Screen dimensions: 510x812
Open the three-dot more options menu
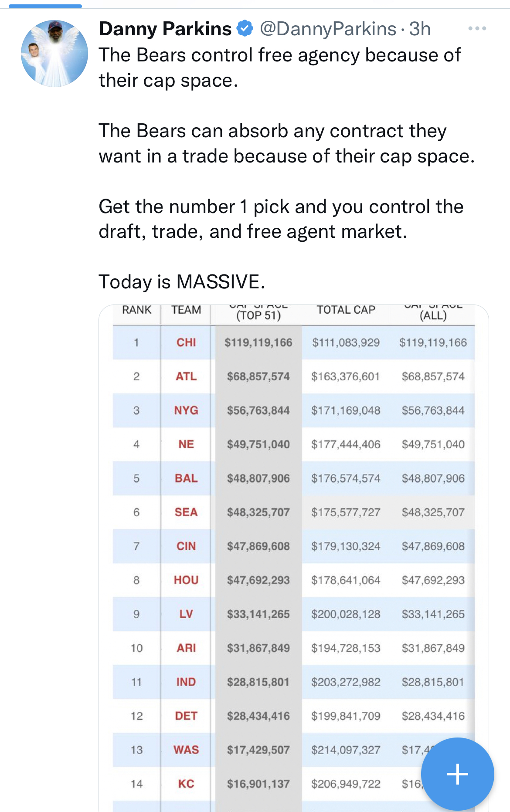pyautogui.click(x=477, y=29)
